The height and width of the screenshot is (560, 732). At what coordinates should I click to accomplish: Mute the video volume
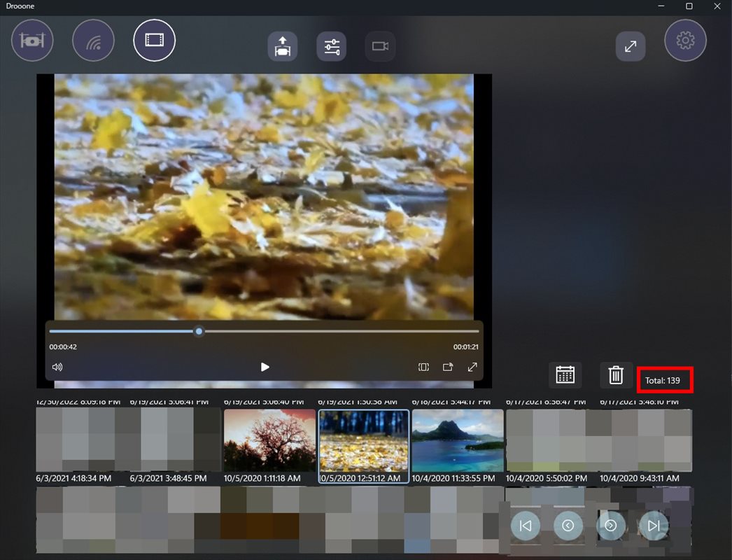[x=57, y=367]
